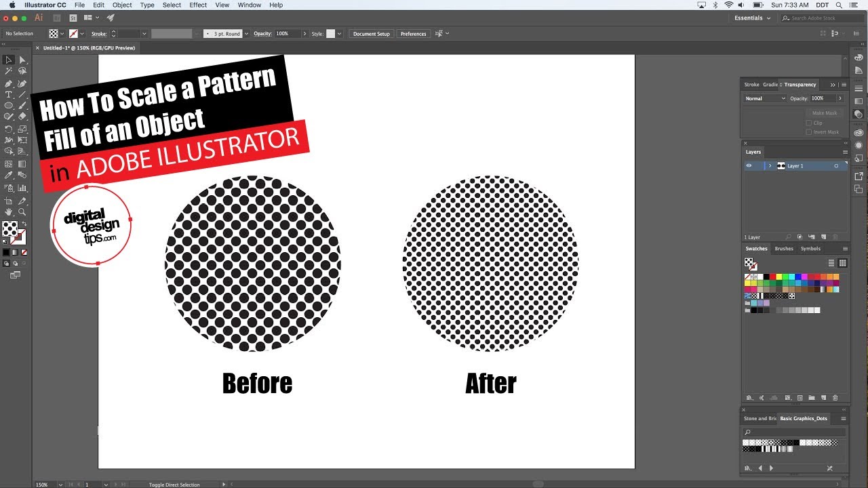Click the Stroke label link in control bar
The image size is (868, 488).
99,33
